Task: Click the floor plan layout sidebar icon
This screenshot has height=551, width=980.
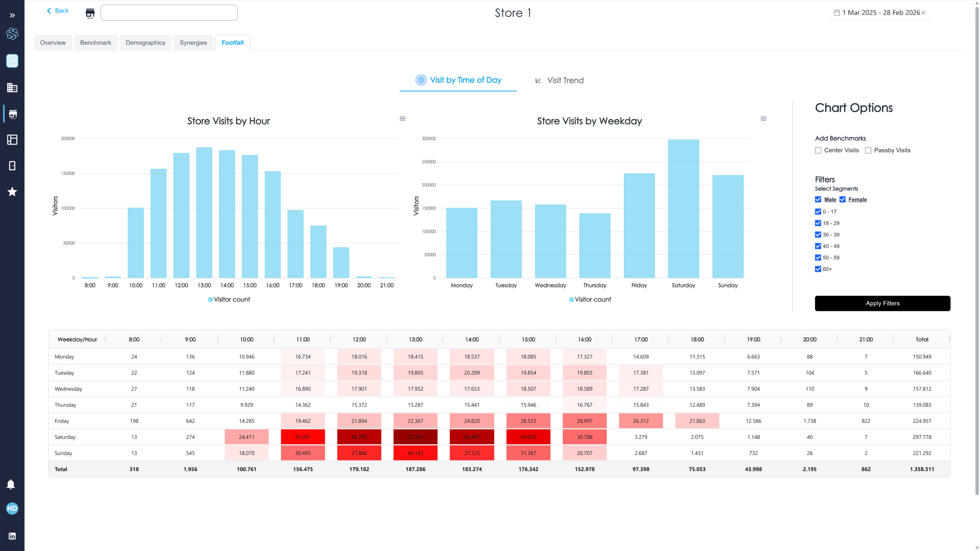Action: pyautogui.click(x=12, y=140)
